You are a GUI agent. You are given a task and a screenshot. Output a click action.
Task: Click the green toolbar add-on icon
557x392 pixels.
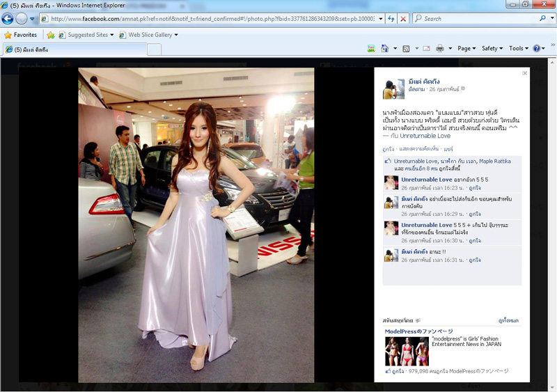click(371, 49)
